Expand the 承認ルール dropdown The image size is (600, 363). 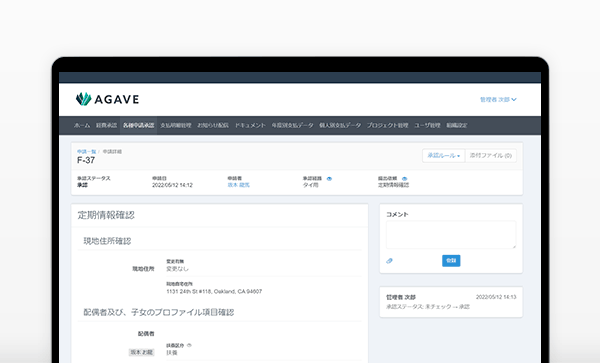443,156
